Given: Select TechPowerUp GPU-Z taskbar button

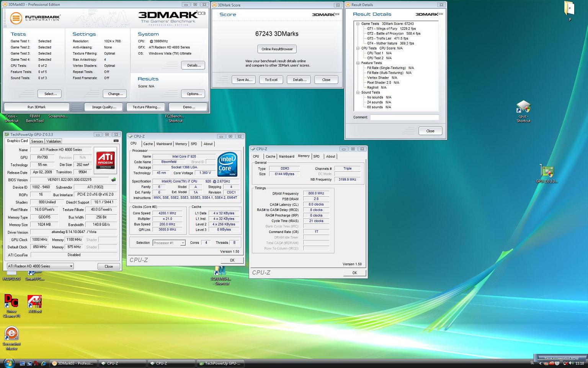Looking at the screenshot, I should (220, 363).
